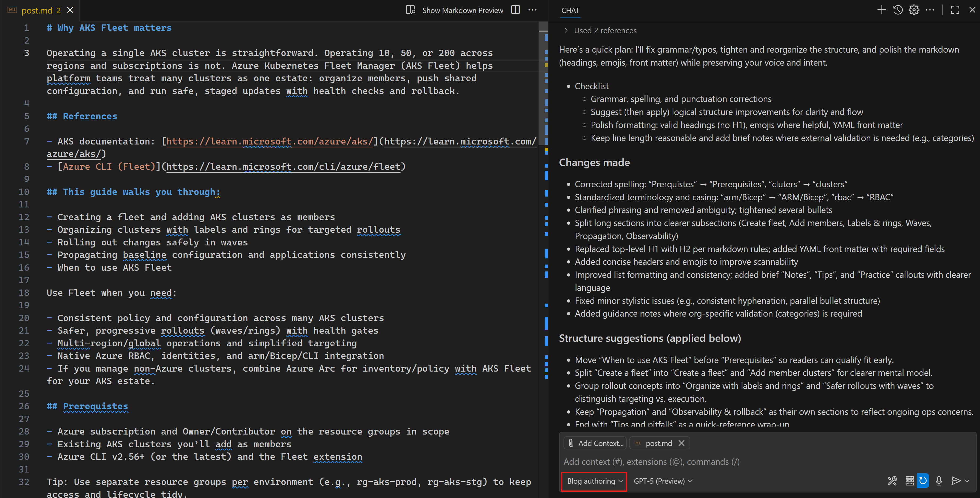980x498 pixels.
Task: Start a new chat with plus icon
Action: pyautogui.click(x=882, y=10)
